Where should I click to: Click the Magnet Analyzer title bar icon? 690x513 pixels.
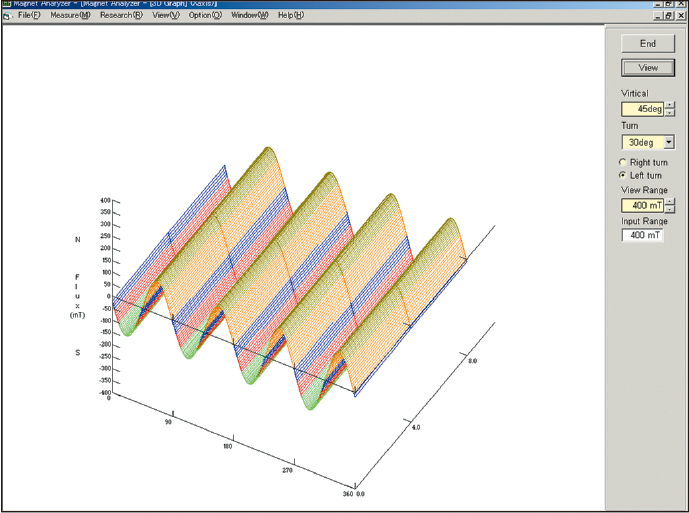click(x=6, y=3)
